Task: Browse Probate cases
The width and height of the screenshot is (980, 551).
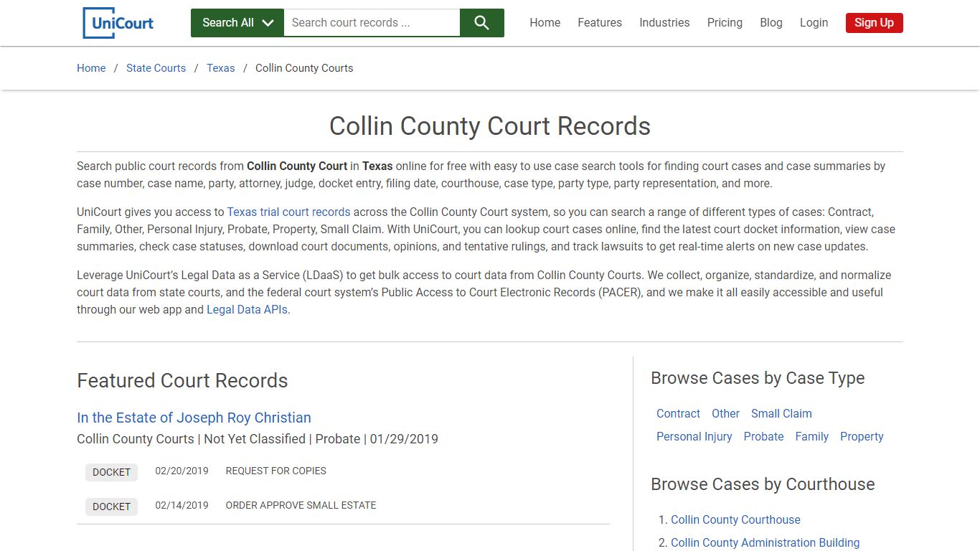Action: pyautogui.click(x=763, y=437)
